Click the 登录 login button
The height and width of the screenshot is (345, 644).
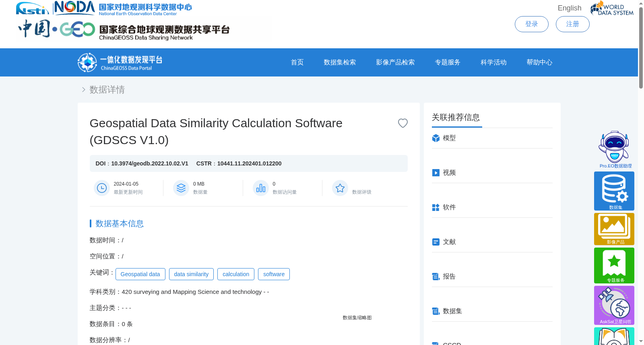(532, 24)
